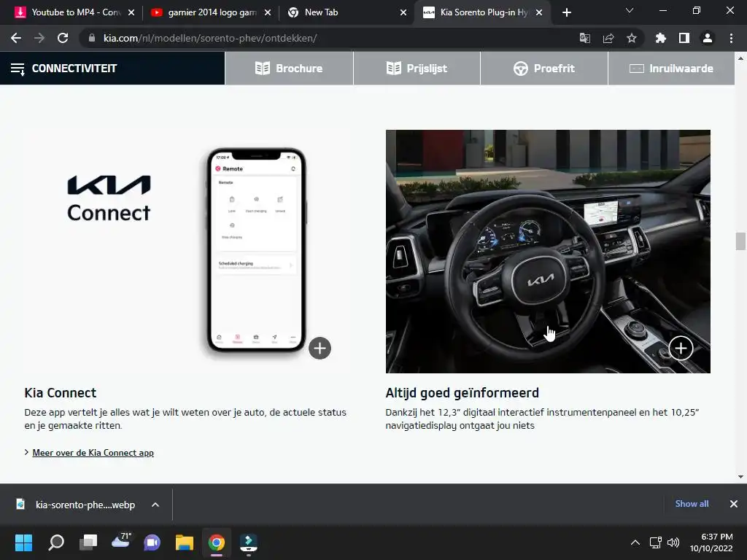This screenshot has width=747, height=560.
Task: Share this page icon
Action: tap(608, 38)
